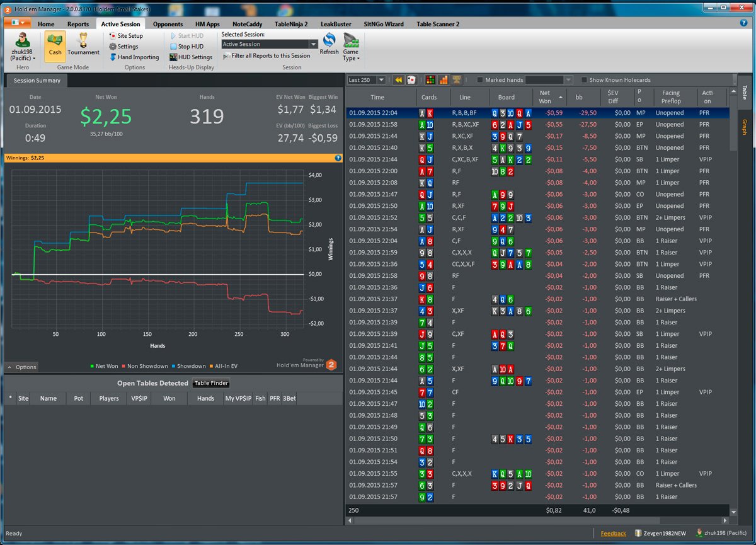Screen dimensions: 756x545
Task: Select the Cash game mode icon
Action: click(55, 46)
